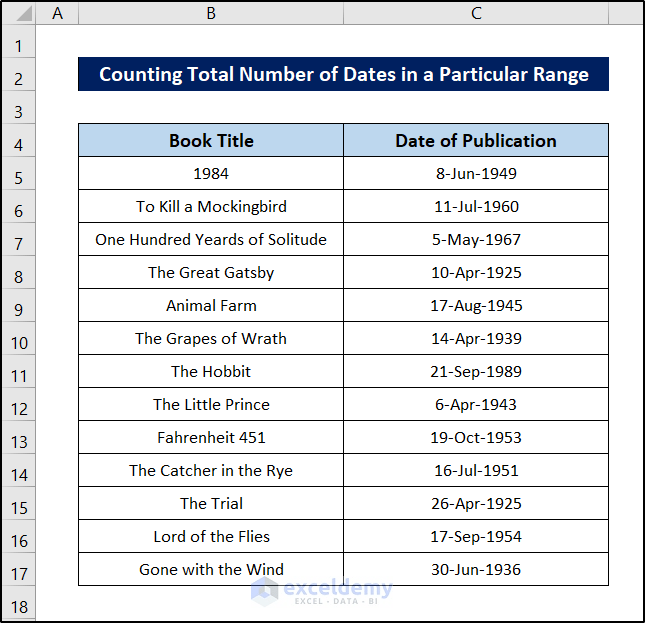Select the 'Date of Publication' header cell

(476, 141)
